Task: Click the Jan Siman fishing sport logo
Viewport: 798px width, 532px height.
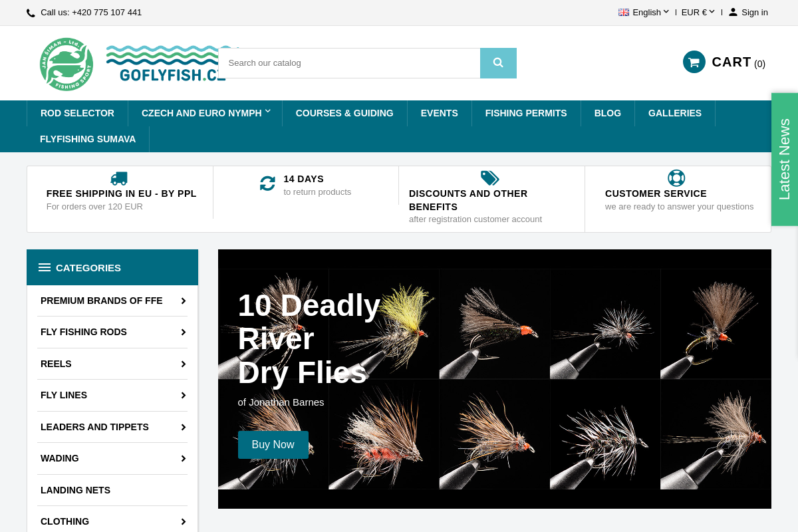Action: click(x=66, y=65)
